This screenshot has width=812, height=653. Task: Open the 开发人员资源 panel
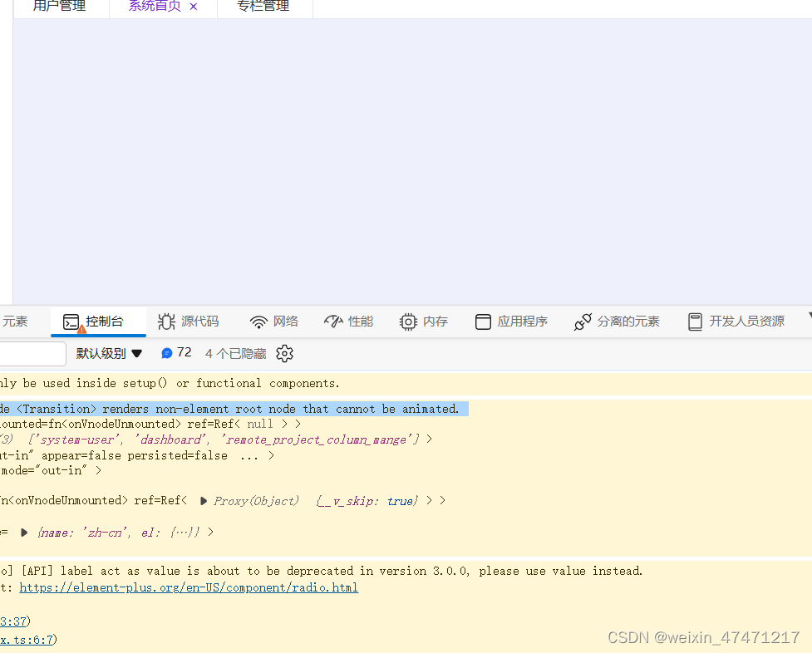736,322
